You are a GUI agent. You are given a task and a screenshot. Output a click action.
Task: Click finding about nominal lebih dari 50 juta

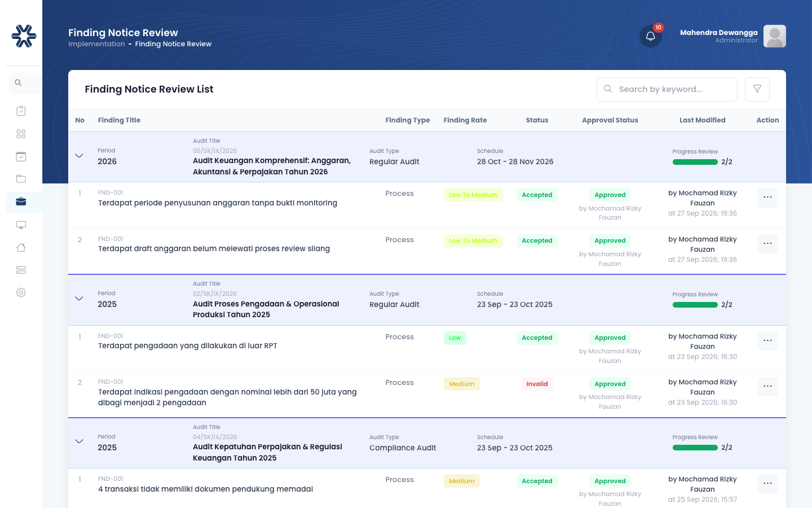pos(227,397)
